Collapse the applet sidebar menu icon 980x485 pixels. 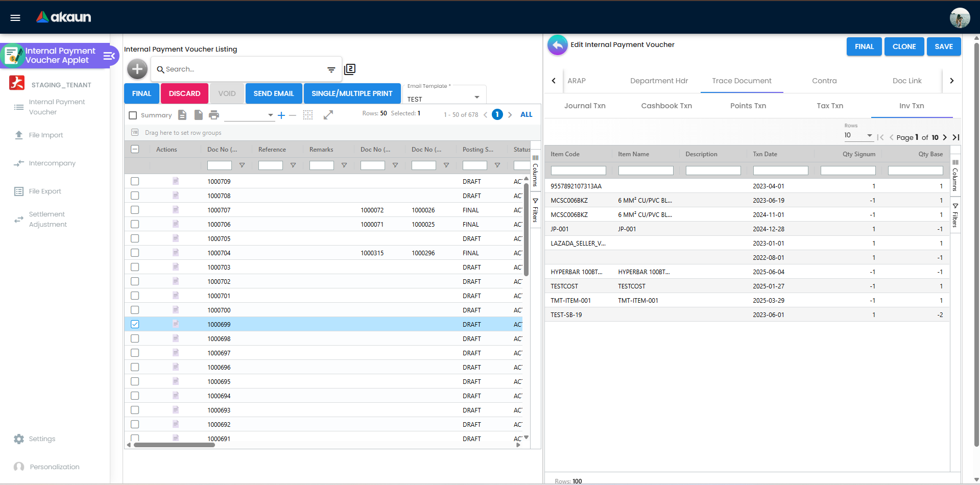click(x=109, y=56)
